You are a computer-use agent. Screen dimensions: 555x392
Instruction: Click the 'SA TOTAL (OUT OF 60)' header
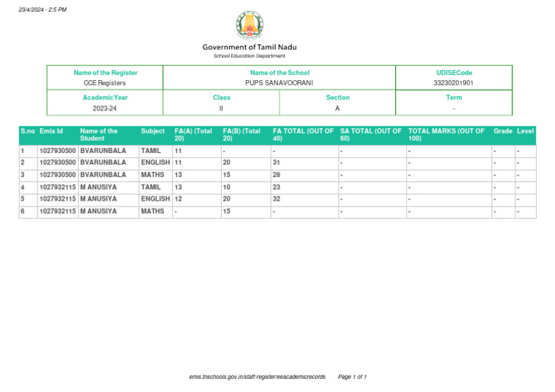tap(371, 135)
